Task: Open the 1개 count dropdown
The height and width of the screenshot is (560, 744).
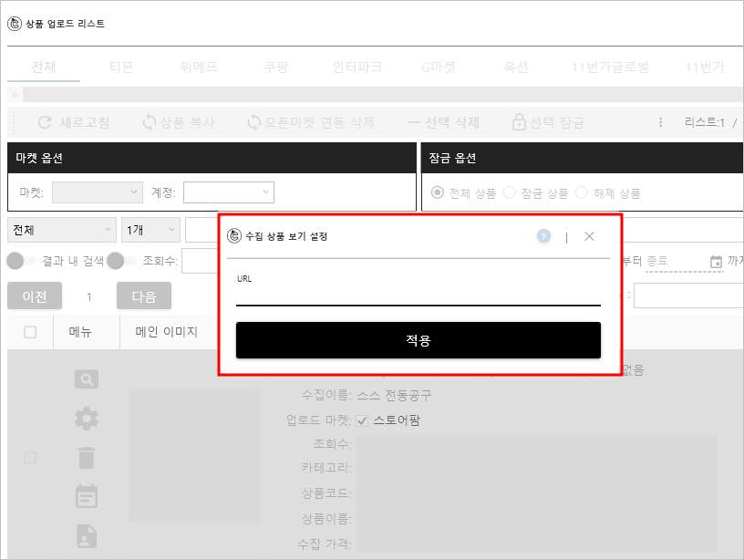Action: click(x=150, y=230)
